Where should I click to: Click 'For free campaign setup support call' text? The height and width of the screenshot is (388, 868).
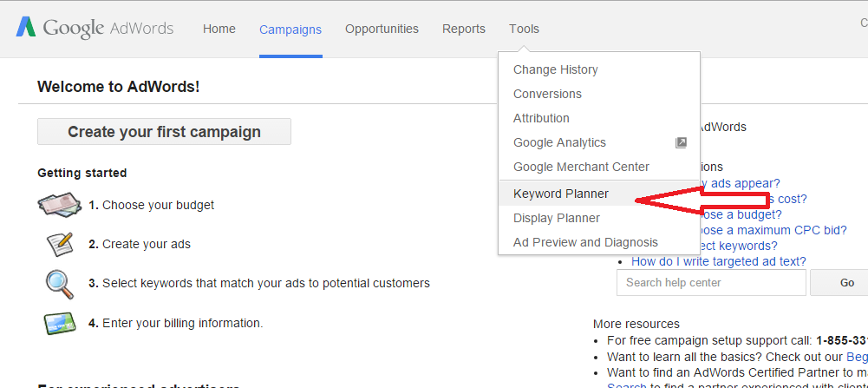point(709,340)
